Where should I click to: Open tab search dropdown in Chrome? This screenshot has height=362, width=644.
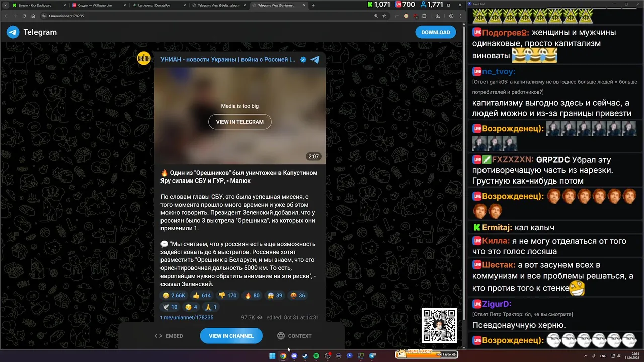[5, 5]
